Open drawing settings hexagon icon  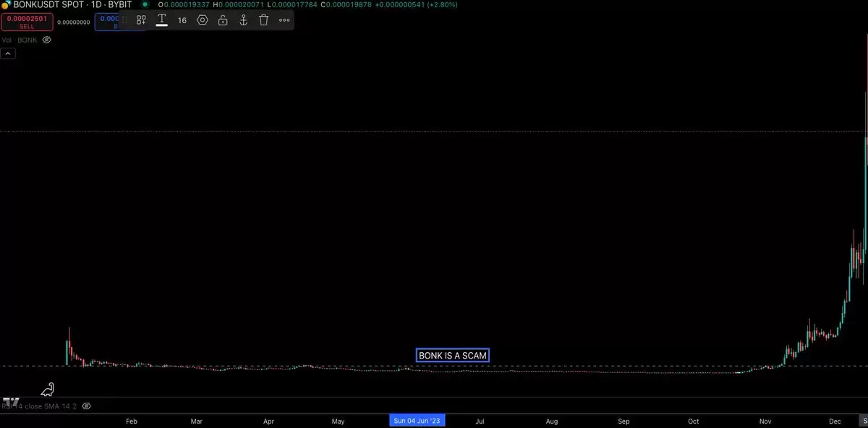(x=203, y=20)
